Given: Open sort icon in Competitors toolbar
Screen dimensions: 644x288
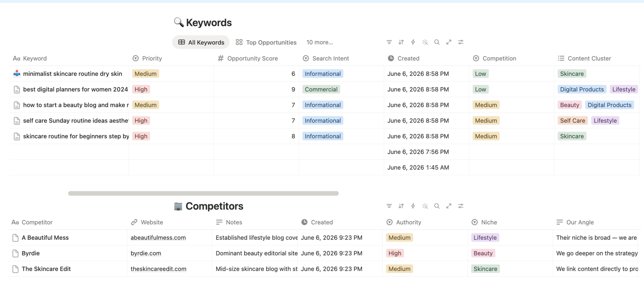Looking at the screenshot, I should 401,206.
